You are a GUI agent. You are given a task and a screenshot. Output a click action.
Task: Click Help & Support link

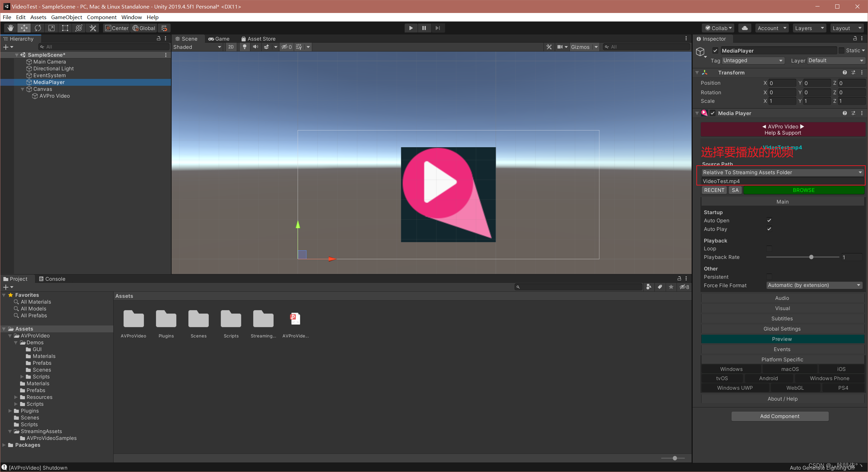782,133
